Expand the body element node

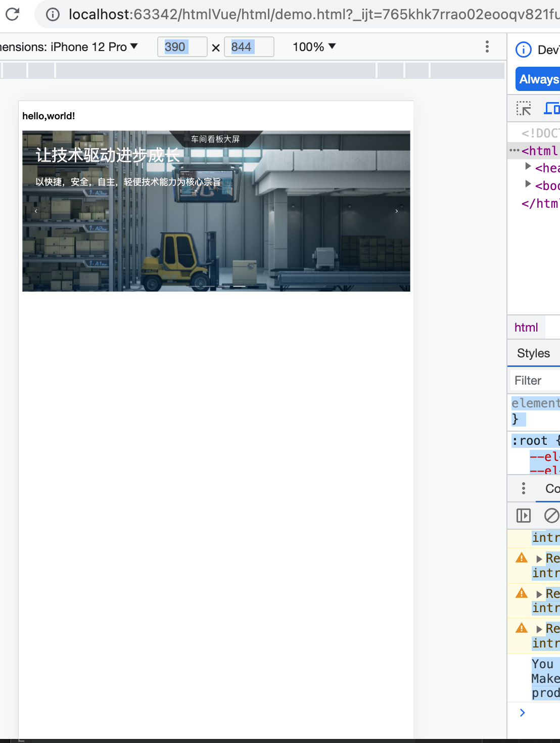coord(527,184)
